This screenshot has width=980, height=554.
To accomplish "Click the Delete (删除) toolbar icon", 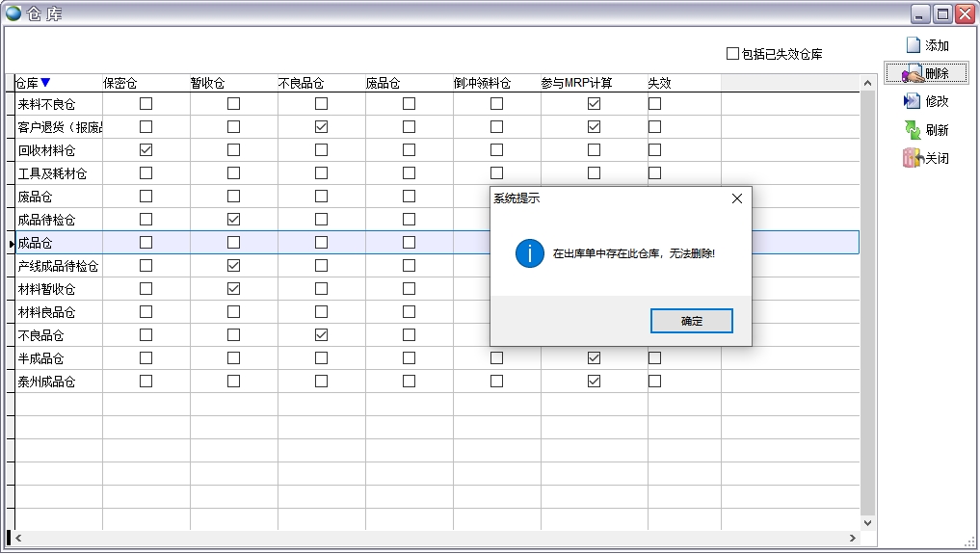I will point(912,73).
